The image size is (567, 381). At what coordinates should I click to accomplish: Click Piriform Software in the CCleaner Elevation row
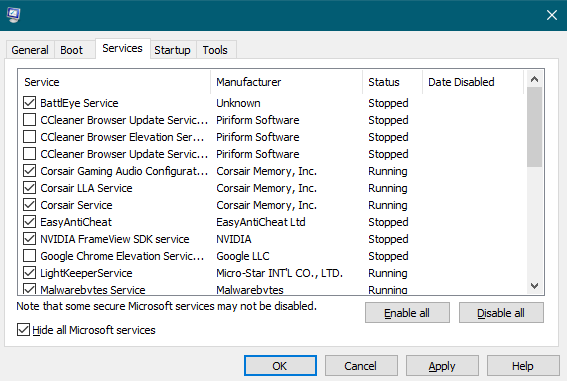pyautogui.click(x=258, y=137)
